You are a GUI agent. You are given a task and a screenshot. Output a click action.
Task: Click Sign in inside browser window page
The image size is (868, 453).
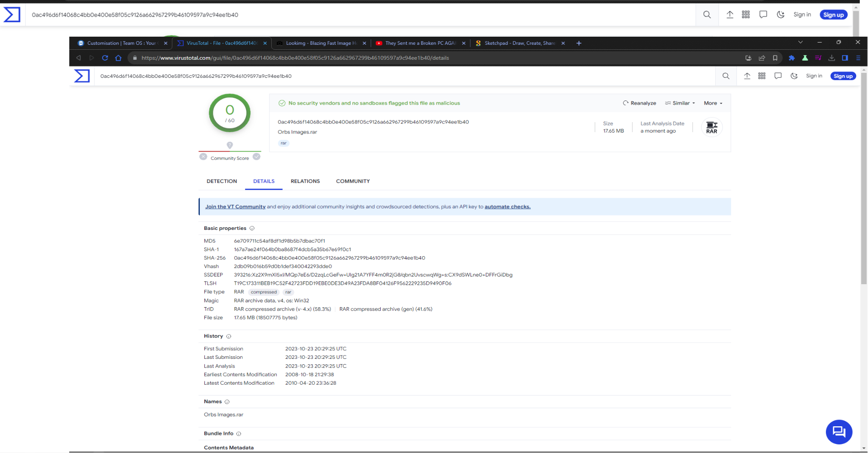[814, 76]
